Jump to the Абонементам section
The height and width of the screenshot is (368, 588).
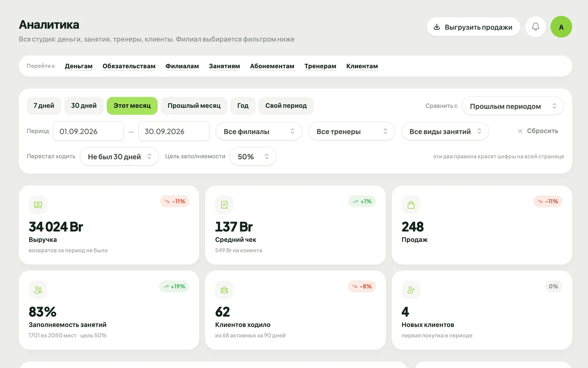click(272, 66)
